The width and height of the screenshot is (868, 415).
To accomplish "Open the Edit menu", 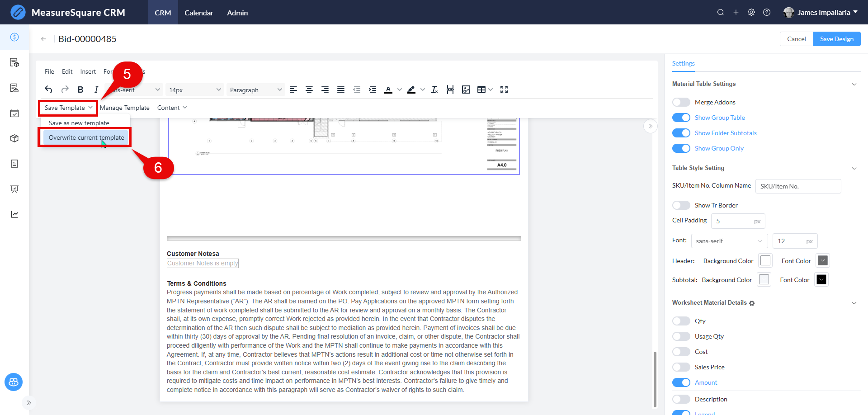I will pos(67,71).
